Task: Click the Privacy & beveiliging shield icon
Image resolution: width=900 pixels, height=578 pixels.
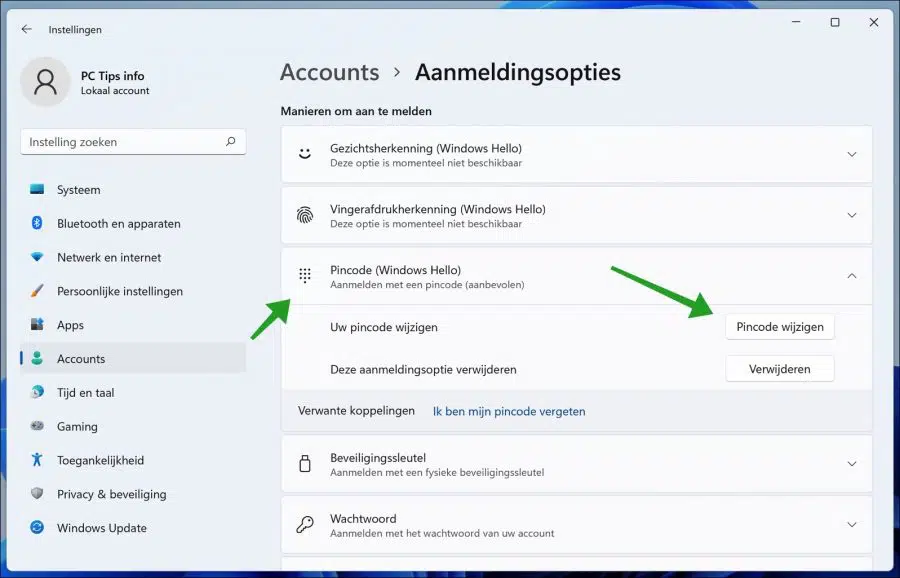Action: [37, 494]
